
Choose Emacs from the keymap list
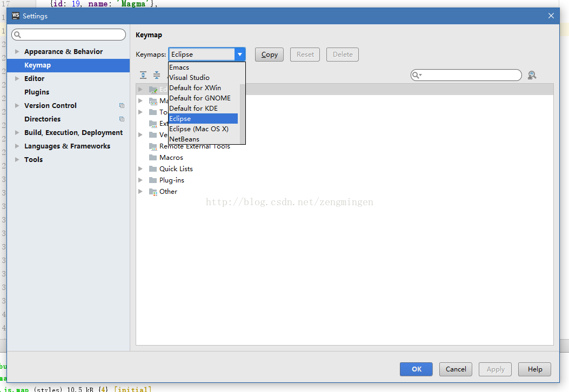click(203, 67)
